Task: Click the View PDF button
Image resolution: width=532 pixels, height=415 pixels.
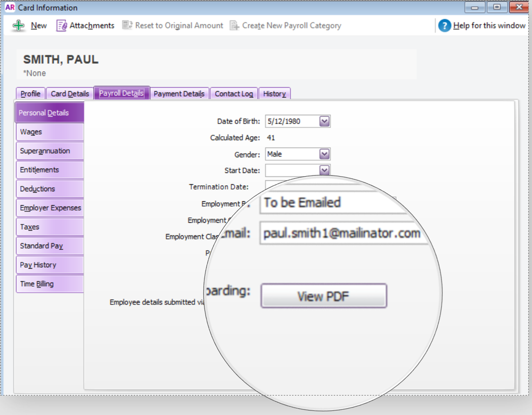Action: click(323, 296)
